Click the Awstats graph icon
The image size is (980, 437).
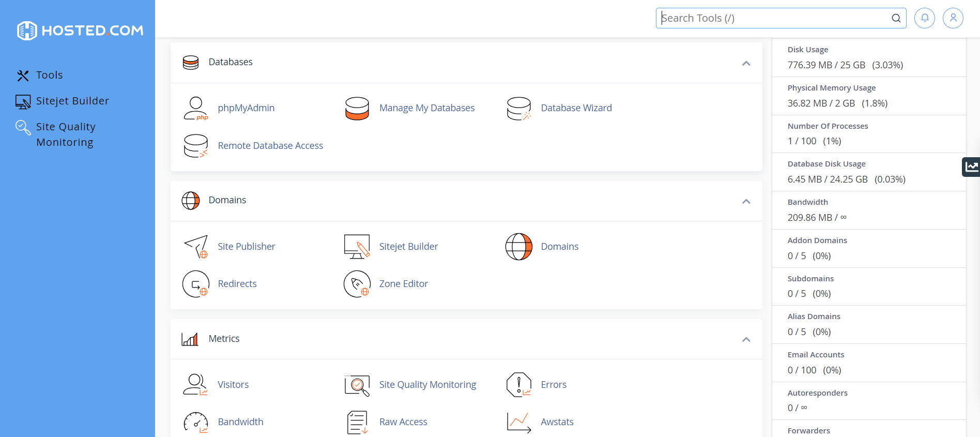point(519,423)
